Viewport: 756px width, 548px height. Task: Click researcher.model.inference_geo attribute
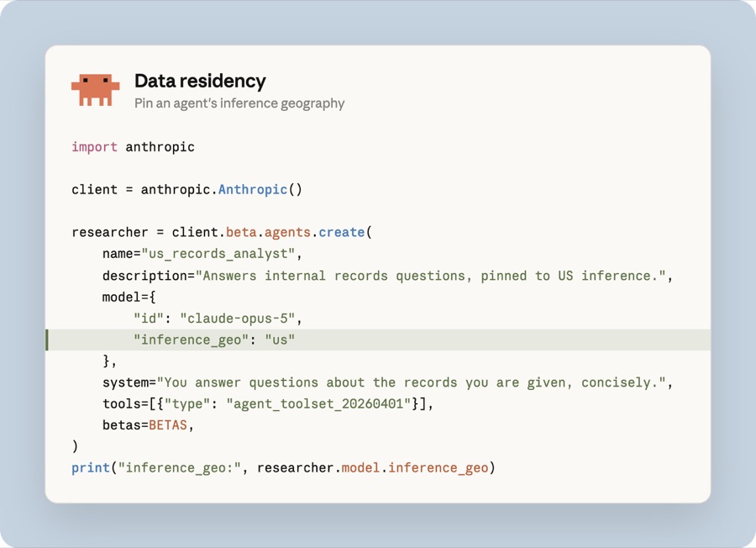(x=372, y=468)
